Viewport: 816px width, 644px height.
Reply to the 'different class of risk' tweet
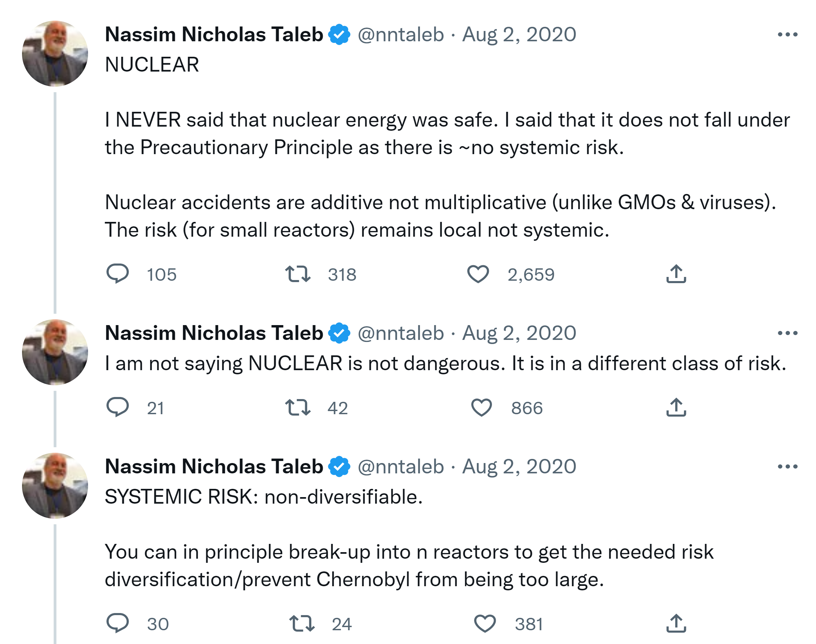pos(118,407)
